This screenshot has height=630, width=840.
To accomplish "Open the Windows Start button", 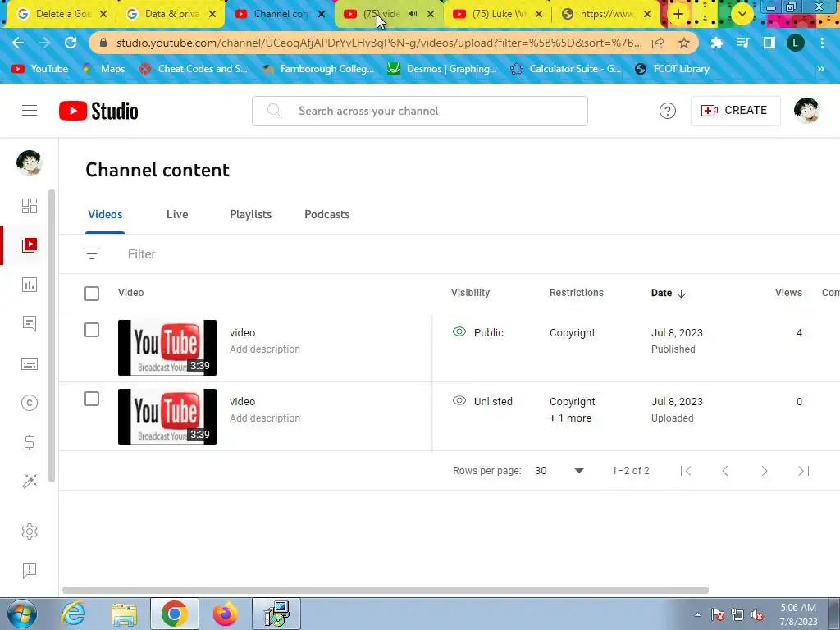I will pyautogui.click(x=21, y=614).
